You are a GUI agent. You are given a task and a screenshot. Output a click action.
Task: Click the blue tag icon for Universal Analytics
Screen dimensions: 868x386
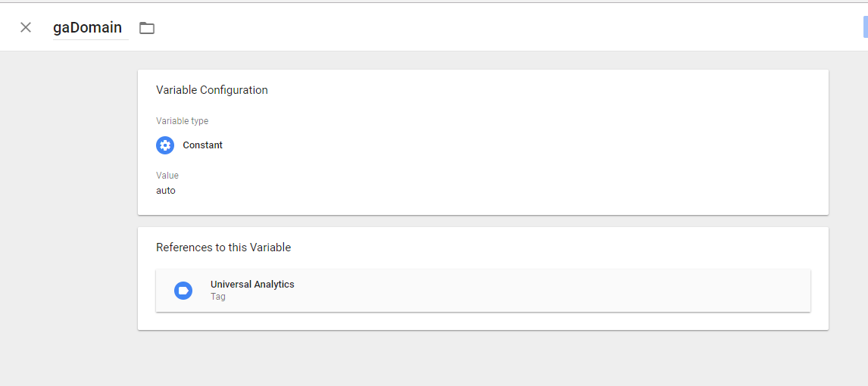183,291
